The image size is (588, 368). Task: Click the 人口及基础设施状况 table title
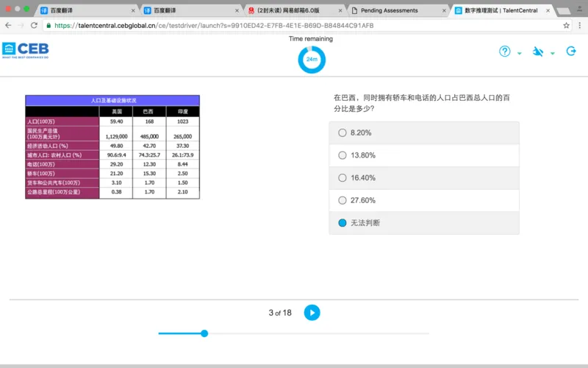113,100
